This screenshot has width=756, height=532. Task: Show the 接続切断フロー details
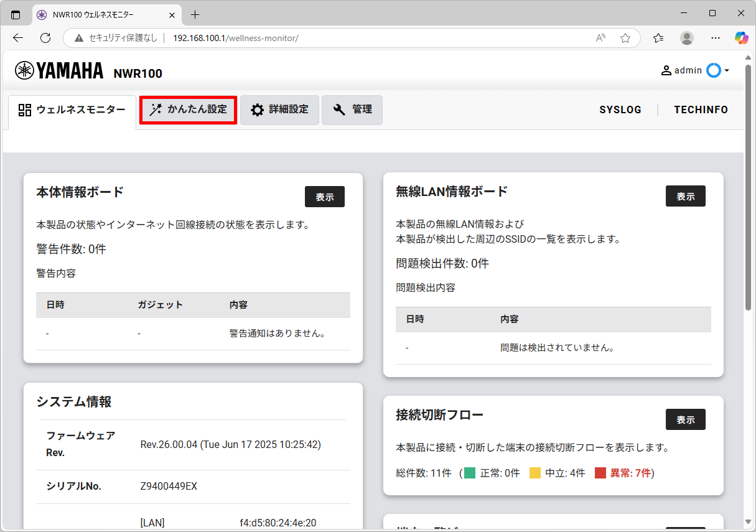685,419
